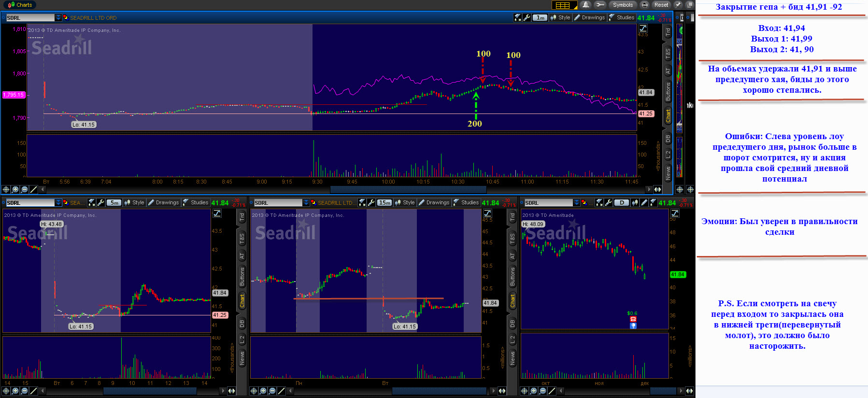The height and width of the screenshot is (398, 868).
Task: Open the T&S side tab of 1m chart
Action: (668, 54)
